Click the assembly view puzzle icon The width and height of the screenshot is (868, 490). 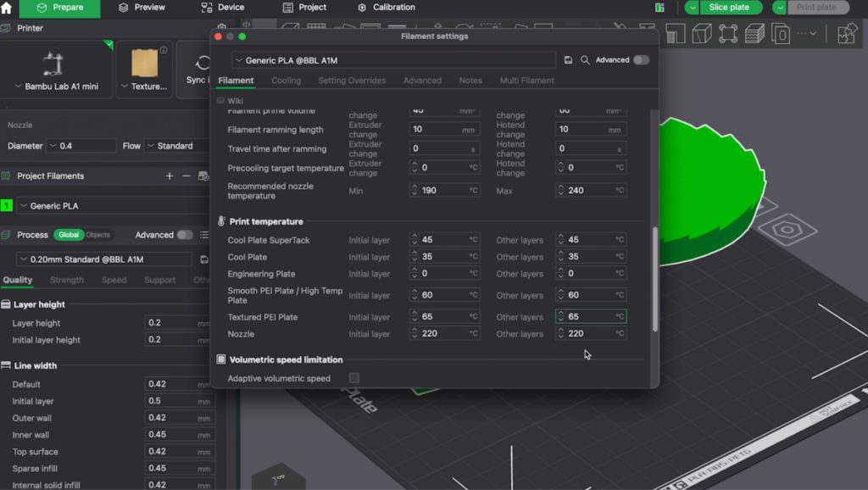pos(846,34)
